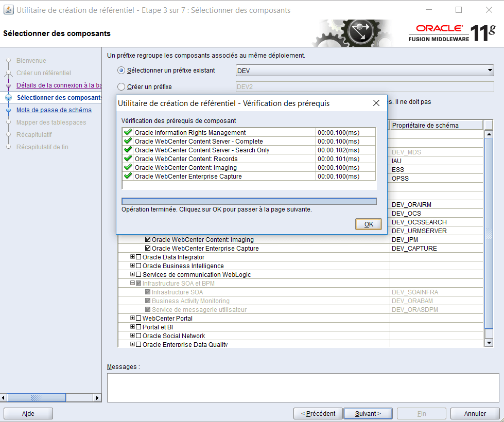Close the Vérification des prérequis dialog

376,103
